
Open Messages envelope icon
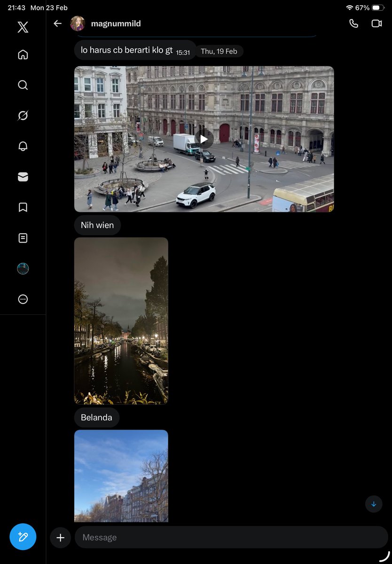click(23, 177)
